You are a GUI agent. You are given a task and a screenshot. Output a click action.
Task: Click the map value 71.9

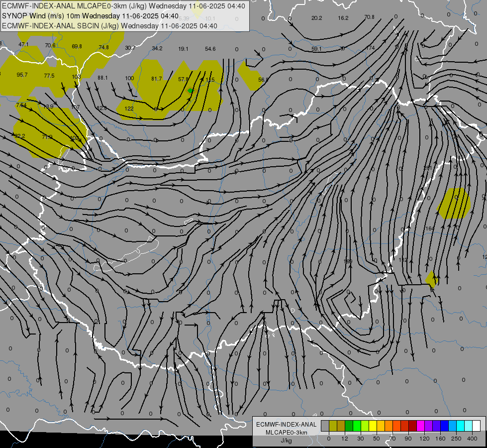coord(47,137)
